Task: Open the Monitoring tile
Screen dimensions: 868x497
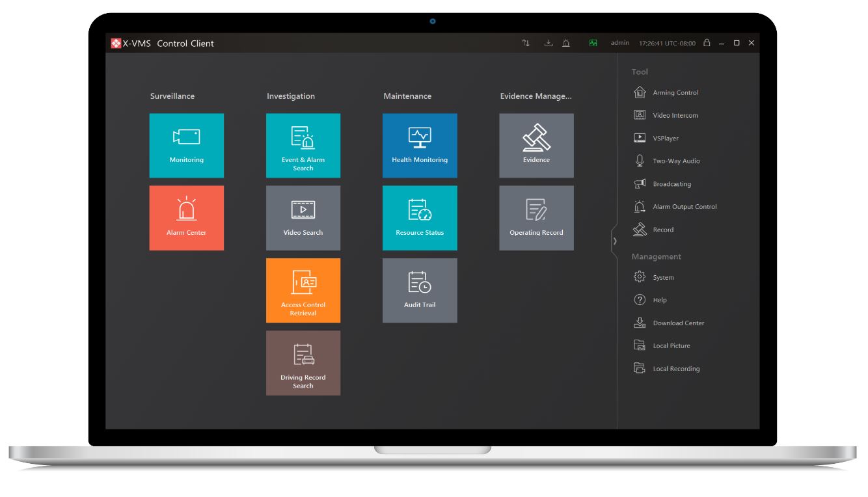Action: [x=186, y=145]
